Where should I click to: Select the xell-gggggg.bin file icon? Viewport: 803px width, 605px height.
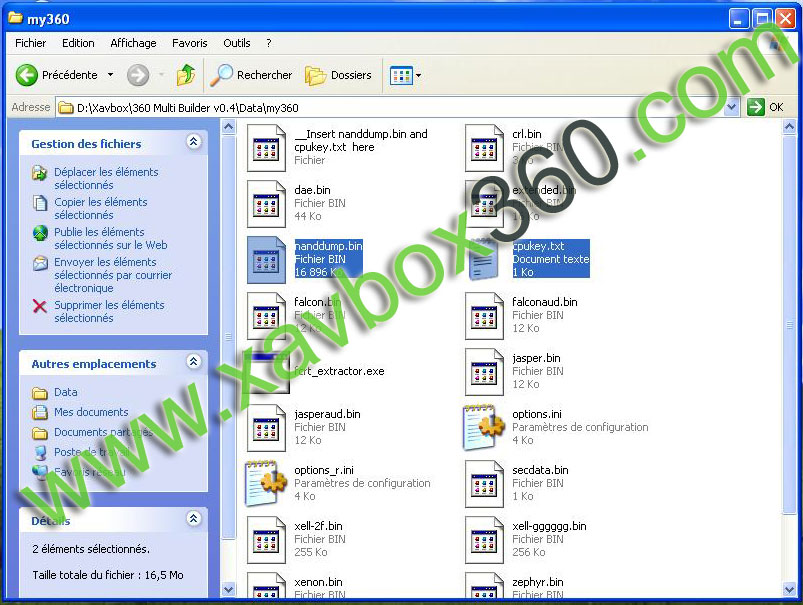point(484,540)
